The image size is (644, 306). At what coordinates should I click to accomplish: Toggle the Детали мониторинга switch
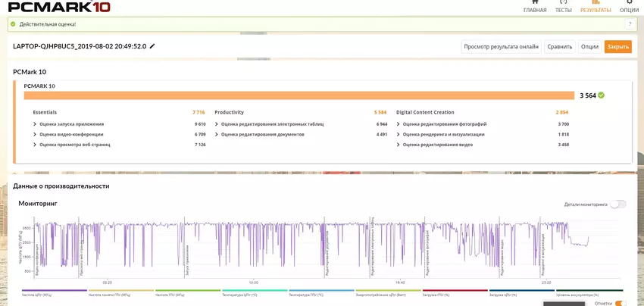pos(617,204)
